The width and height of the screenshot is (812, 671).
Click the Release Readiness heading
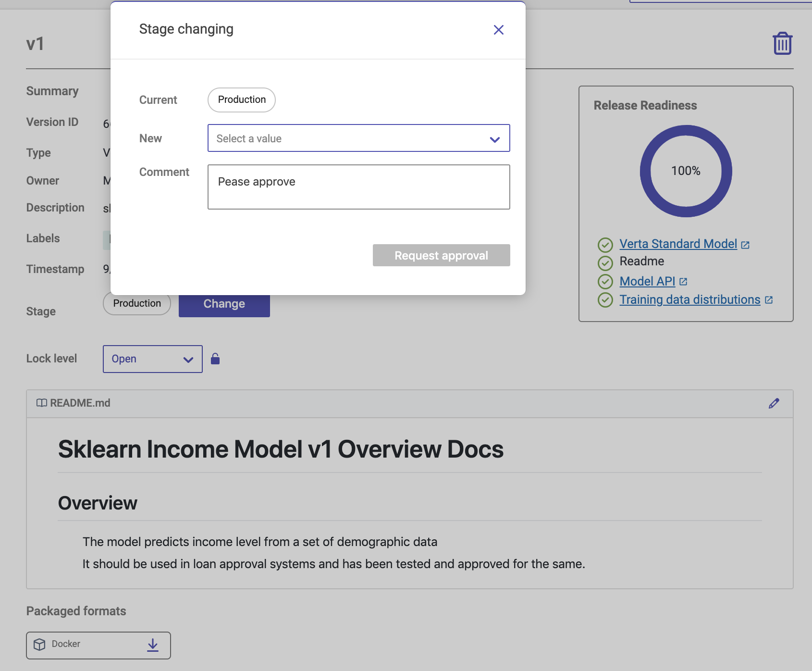(645, 105)
